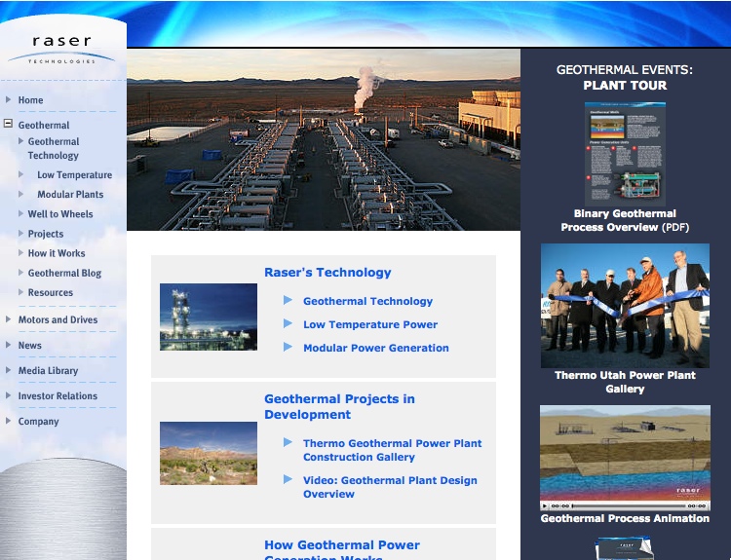Open the Company sidebar menu item
The image size is (731, 560).
38,422
